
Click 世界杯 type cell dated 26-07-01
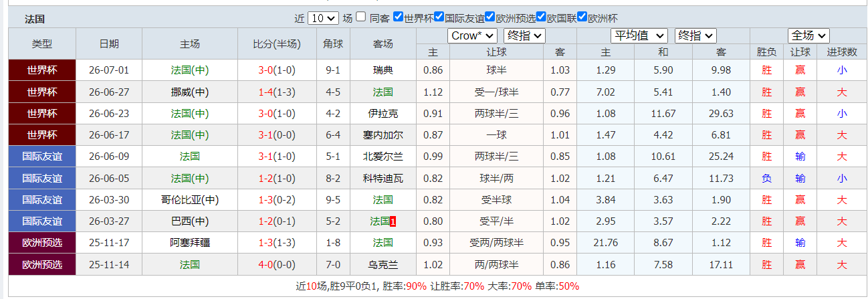point(42,70)
